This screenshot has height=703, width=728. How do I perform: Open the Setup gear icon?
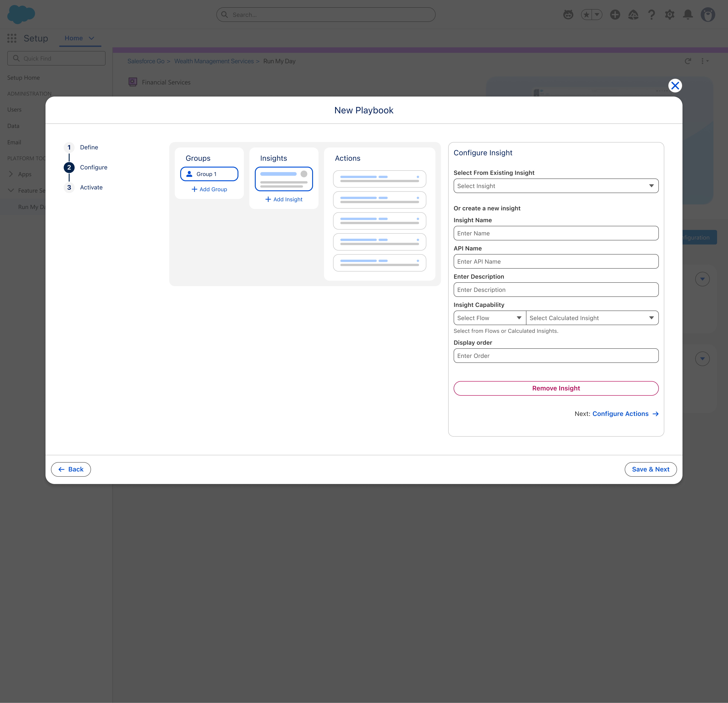pos(670,15)
